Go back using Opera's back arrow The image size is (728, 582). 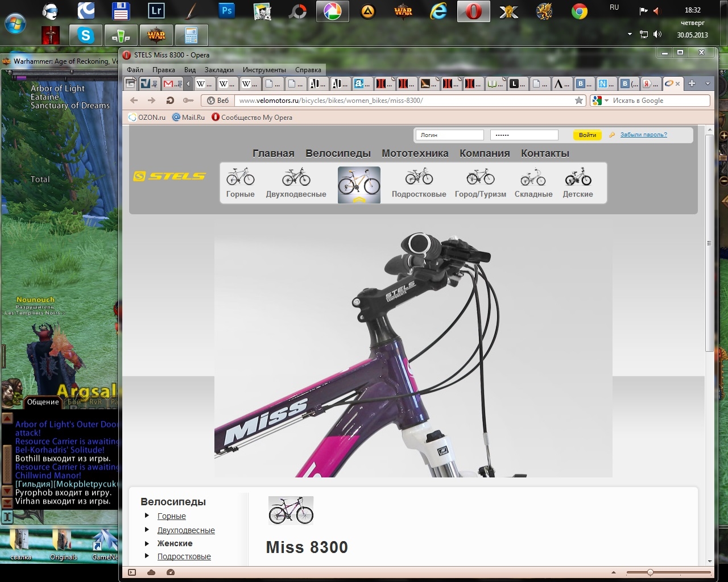[x=134, y=101]
